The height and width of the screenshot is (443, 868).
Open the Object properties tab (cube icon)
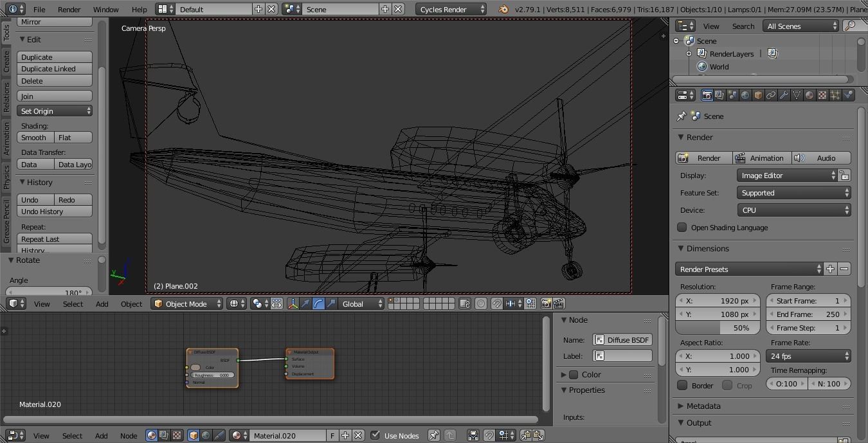758,95
